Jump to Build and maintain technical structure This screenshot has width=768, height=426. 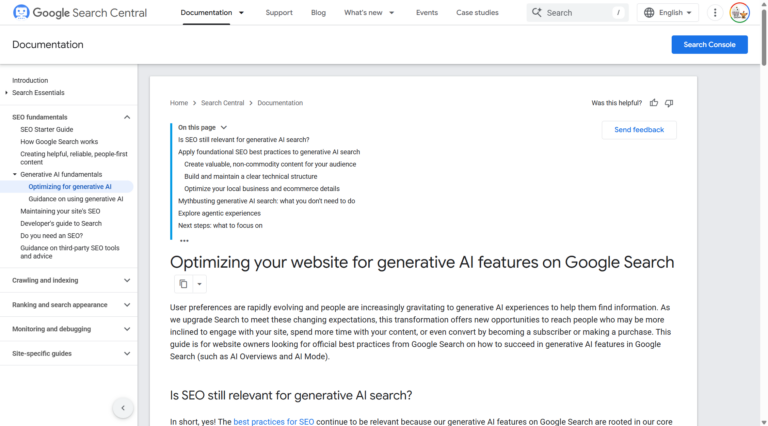250,176
